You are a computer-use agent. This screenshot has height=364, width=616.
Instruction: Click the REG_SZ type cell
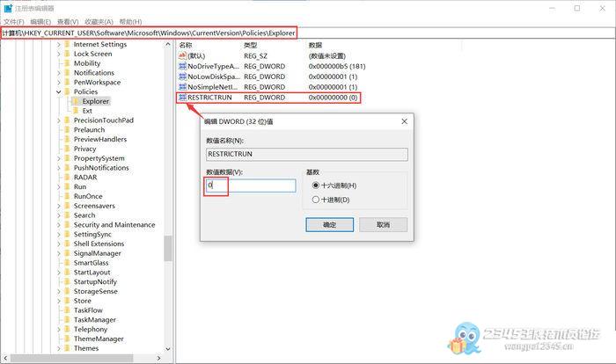pyautogui.click(x=255, y=55)
